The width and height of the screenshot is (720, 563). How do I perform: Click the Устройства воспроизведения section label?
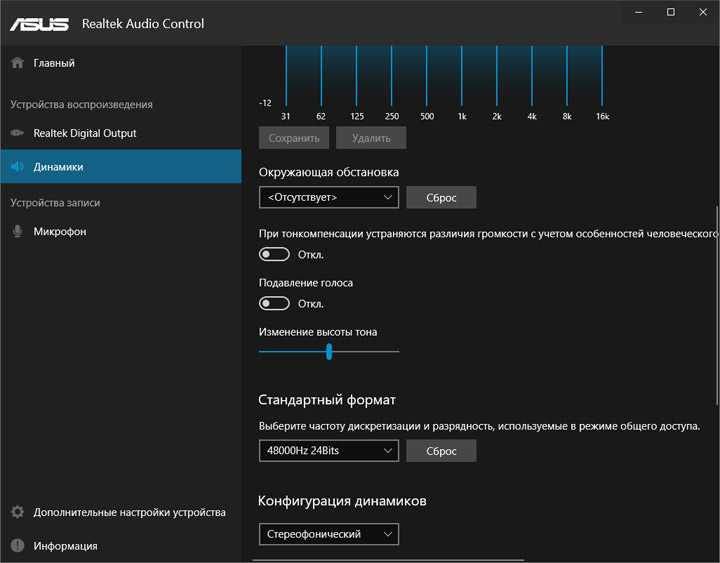(x=81, y=104)
